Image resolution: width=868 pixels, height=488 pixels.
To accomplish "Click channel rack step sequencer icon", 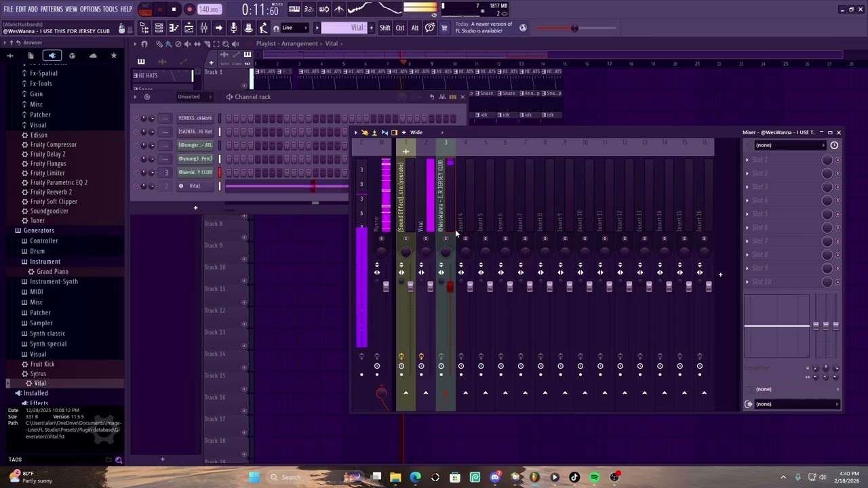I will [x=452, y=97].
